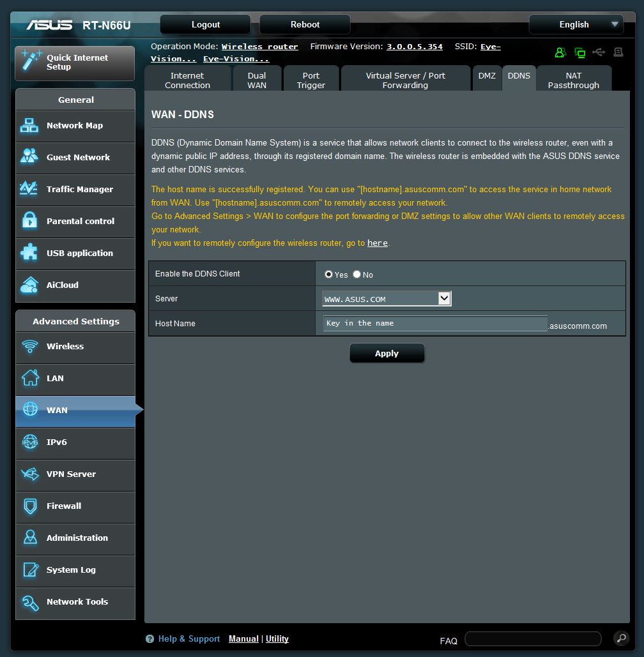Click the Parental control padlock icon
This screenshot has width=644, height=657.
click(x=29, y=221)
